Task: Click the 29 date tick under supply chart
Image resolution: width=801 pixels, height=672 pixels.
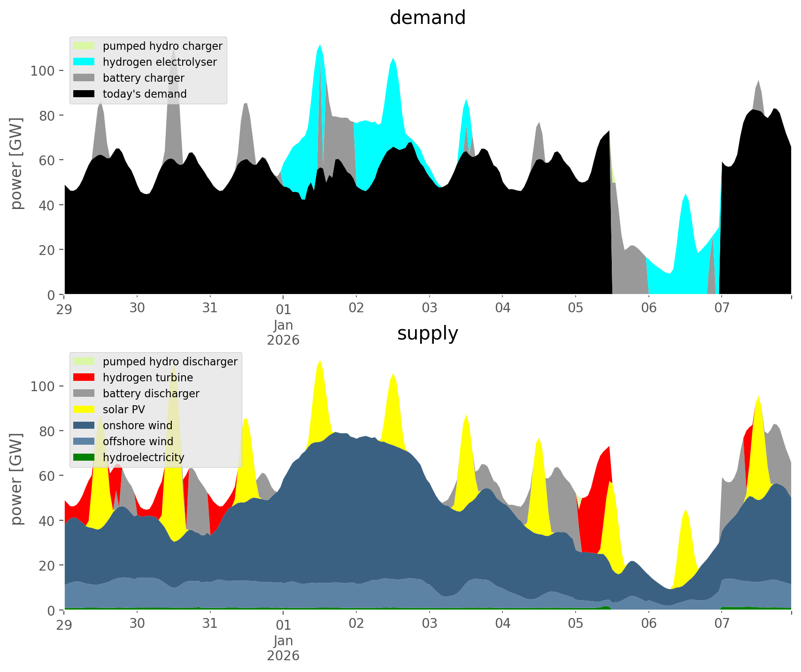Action: tap(64, 624)
